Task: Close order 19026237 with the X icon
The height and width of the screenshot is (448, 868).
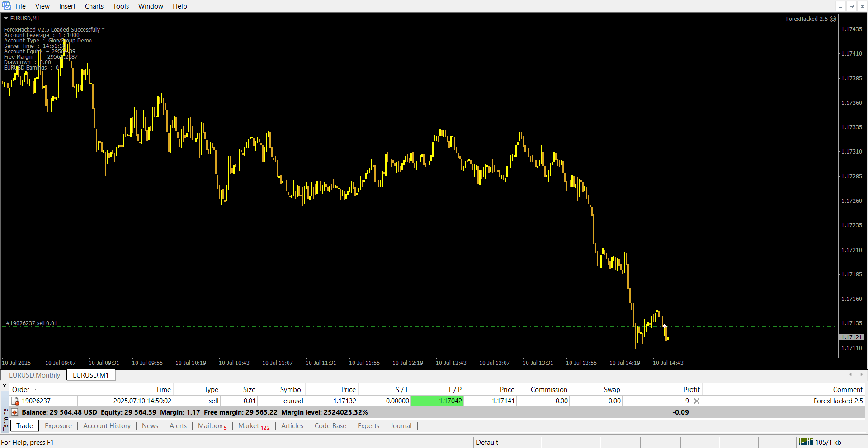Action: tap(697, 401)
